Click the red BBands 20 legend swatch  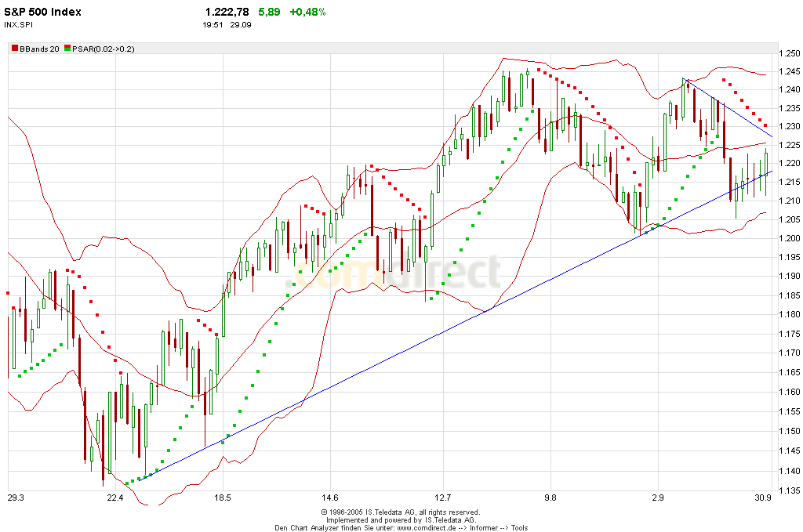(x=15, y=48)
